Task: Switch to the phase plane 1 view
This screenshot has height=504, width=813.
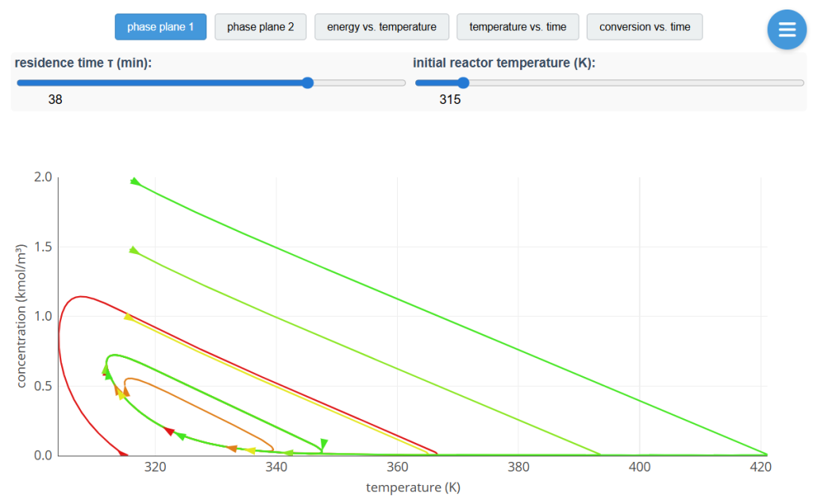Action: pos(160,27)
